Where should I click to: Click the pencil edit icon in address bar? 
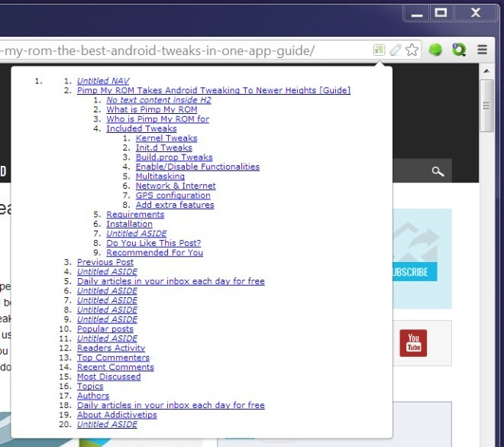pyautogui.click(x=396, y=50)
